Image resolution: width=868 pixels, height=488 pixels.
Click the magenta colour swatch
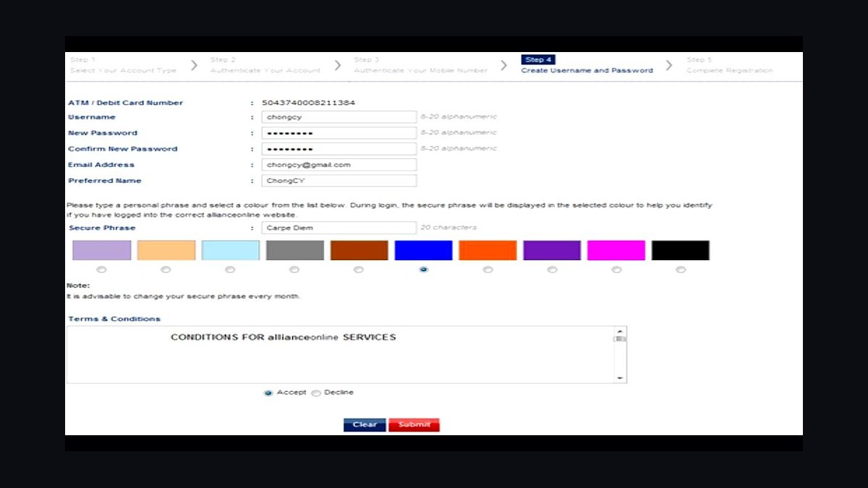(x=616, y=250)
